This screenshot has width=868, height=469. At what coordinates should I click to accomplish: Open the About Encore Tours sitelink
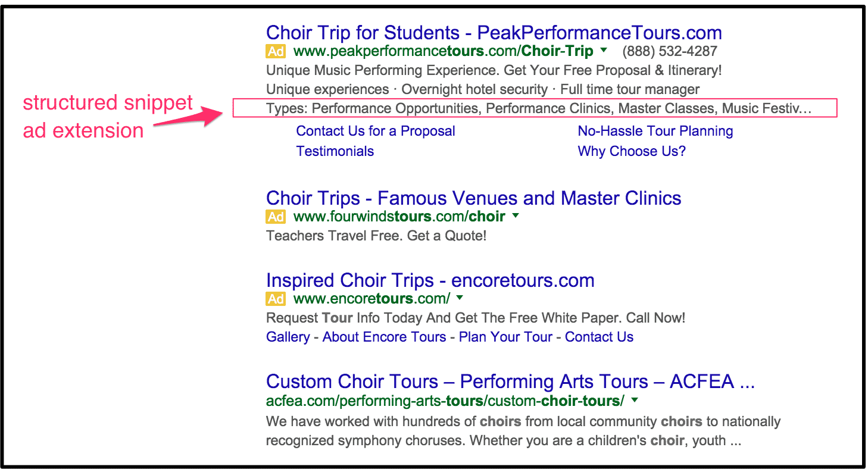384,337
